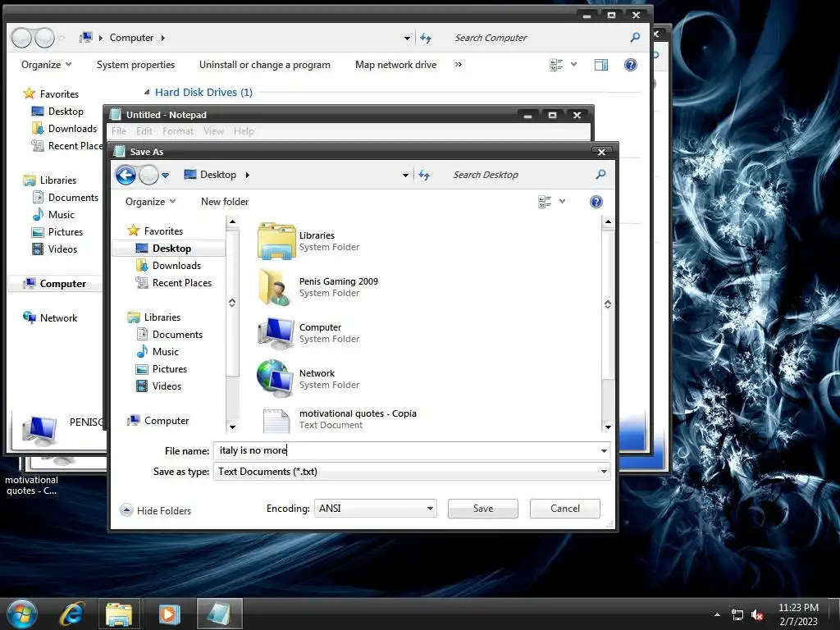
Task: Click the Forward arrow in Save As dialog
Action: [149, 175]
